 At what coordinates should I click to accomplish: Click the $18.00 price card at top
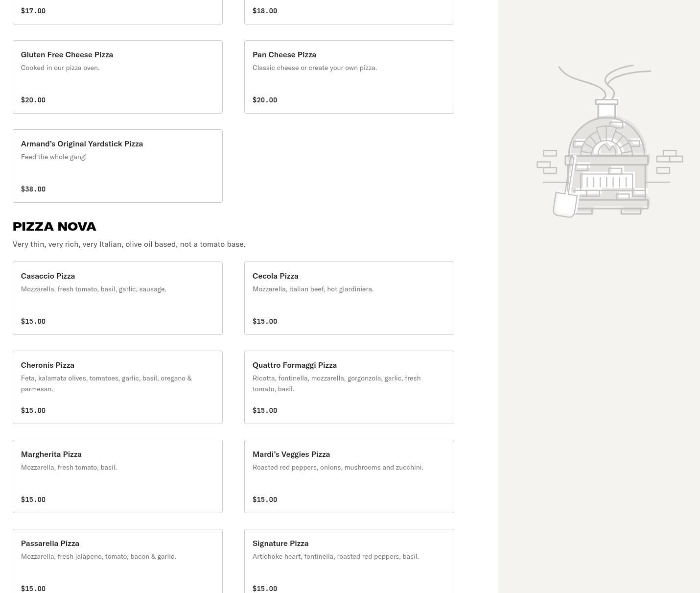pos(349,11)
